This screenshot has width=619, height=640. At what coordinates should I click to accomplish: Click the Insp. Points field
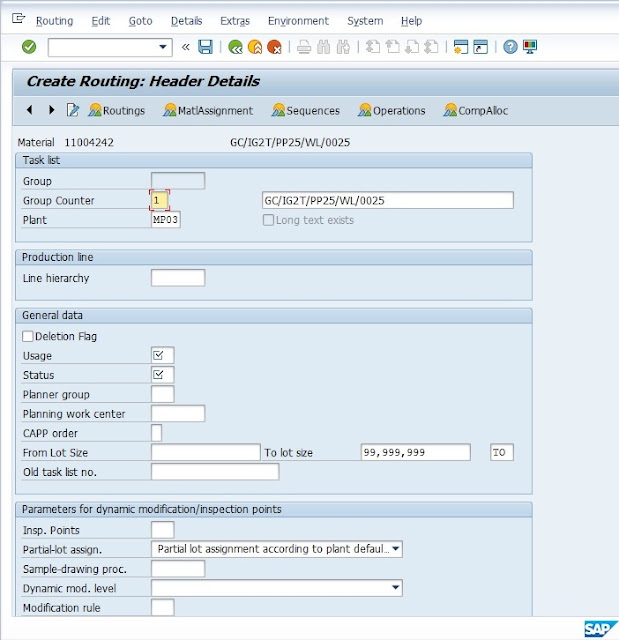click(162, 530)
